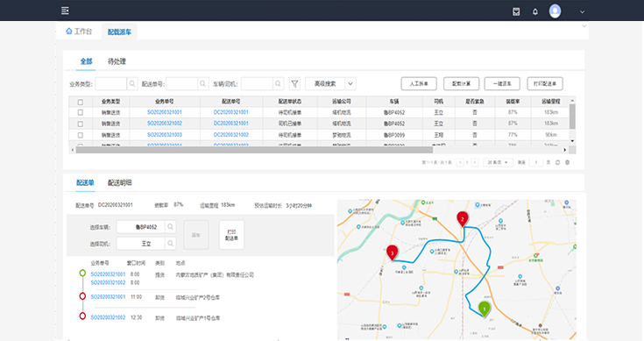644x341 pixels.
Task: Go to next page in pagination
Action: click(475, 163)
